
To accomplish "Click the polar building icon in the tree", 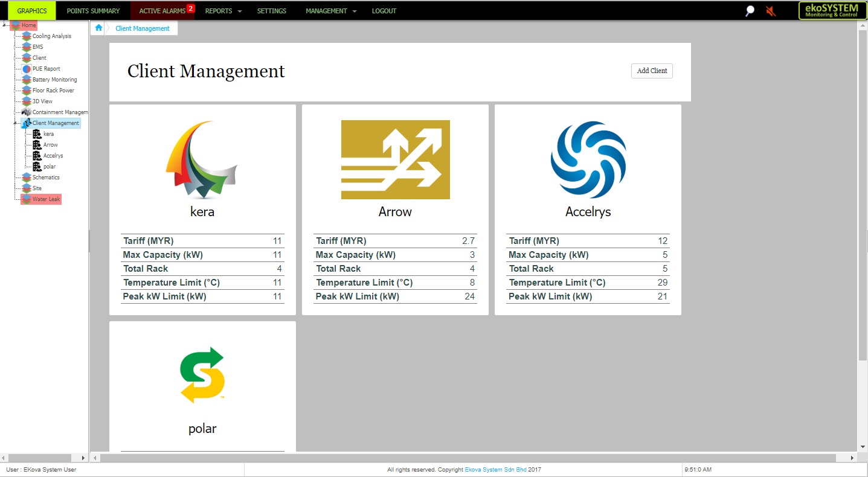I will tap(37, 167).
